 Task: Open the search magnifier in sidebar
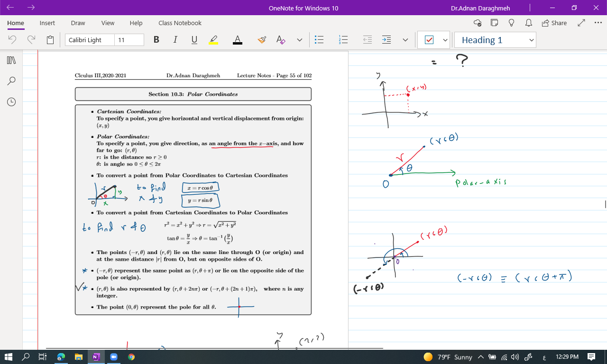point(11,81)
